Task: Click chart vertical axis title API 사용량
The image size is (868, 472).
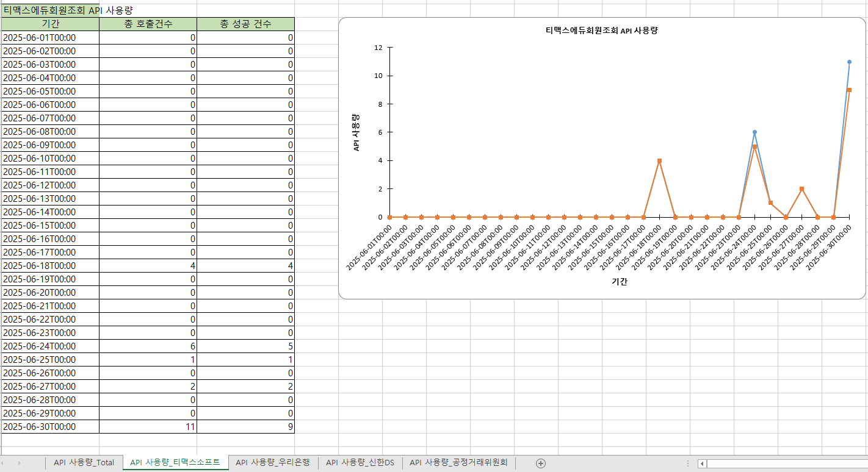Action: click(x=357, y=132)
